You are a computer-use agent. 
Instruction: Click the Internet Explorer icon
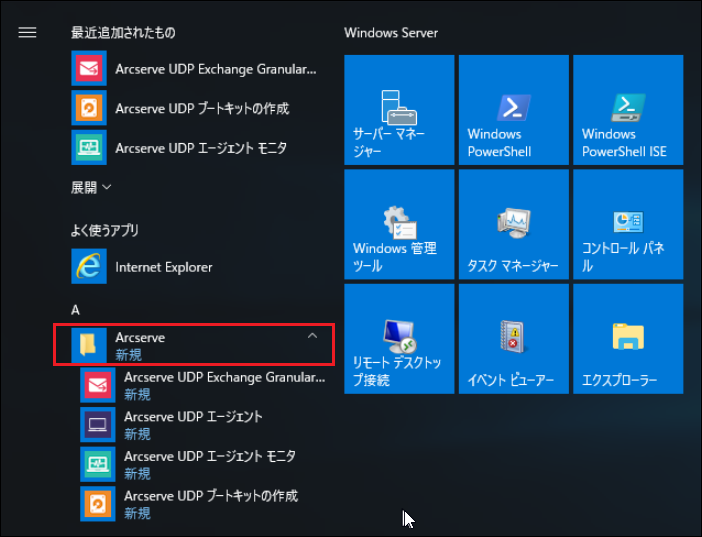(x=89, y=266)
